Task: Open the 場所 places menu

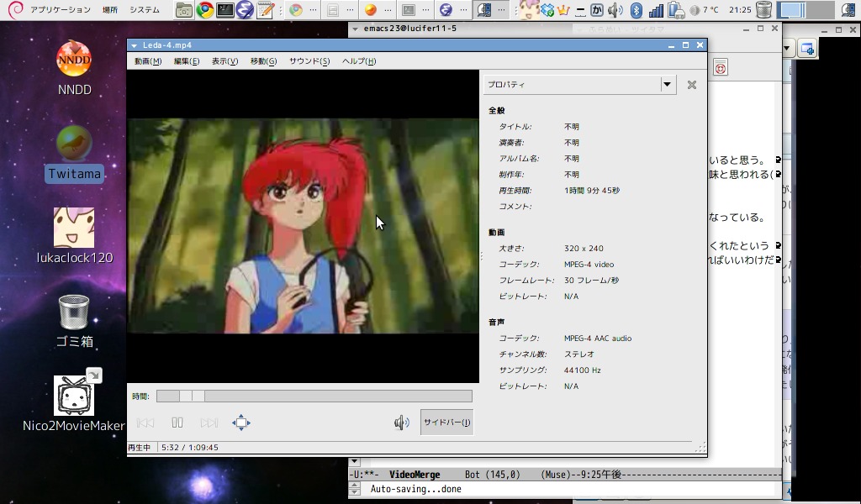Action: click(110, 9)
